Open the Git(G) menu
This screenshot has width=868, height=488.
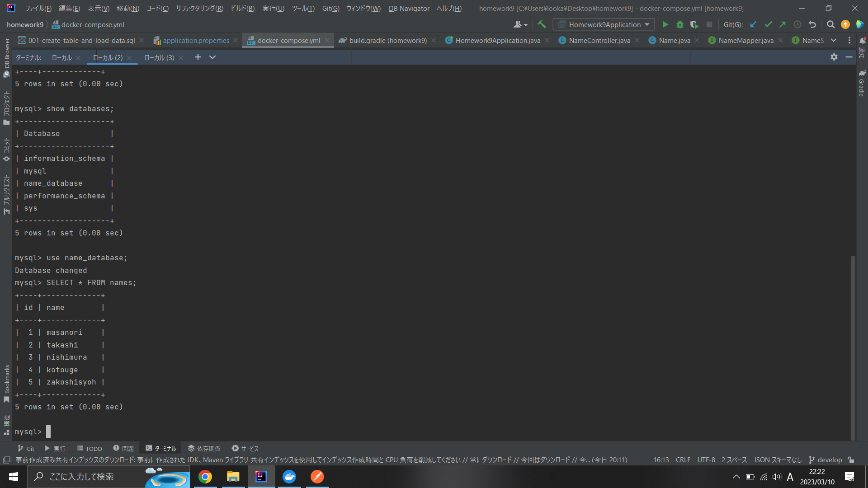pos(330,8)
